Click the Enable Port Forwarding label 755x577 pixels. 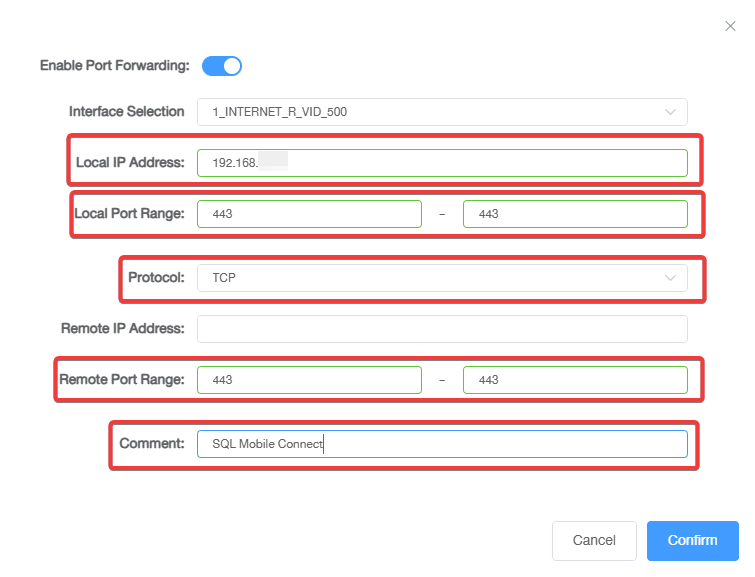pos(114,66)
